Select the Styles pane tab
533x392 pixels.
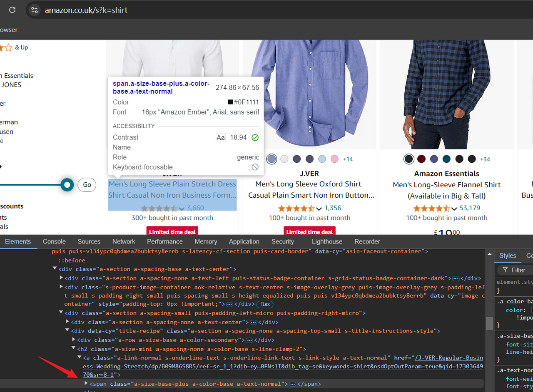point(508,256)
